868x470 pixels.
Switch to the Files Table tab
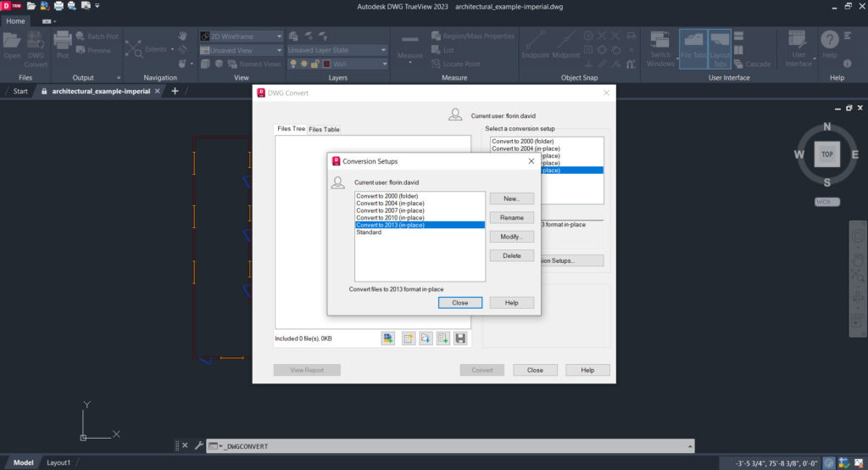coord(324,129)
